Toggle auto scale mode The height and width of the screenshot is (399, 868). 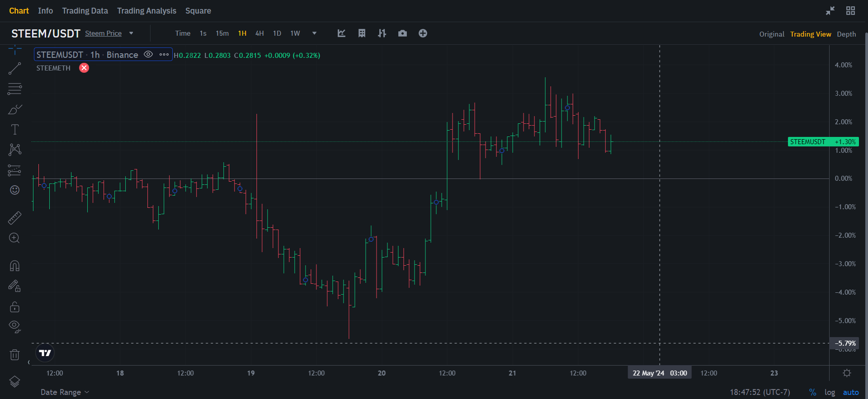[x=851, y=392]
